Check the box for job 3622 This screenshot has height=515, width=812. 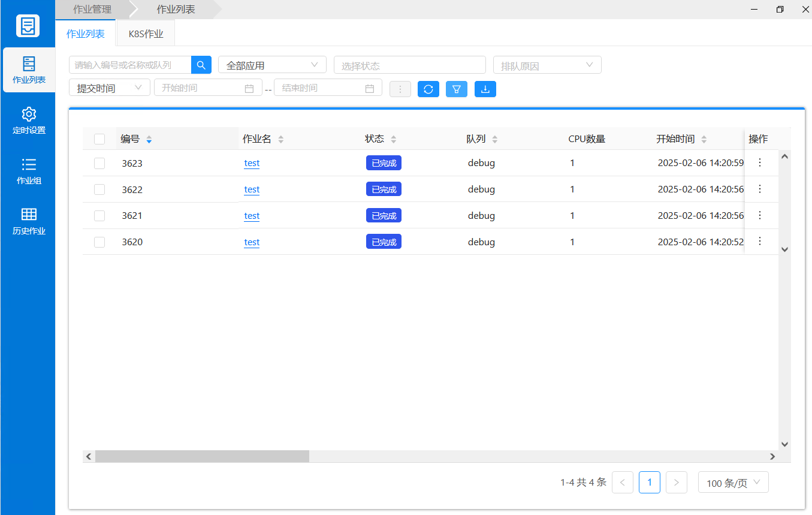[99, 189]
